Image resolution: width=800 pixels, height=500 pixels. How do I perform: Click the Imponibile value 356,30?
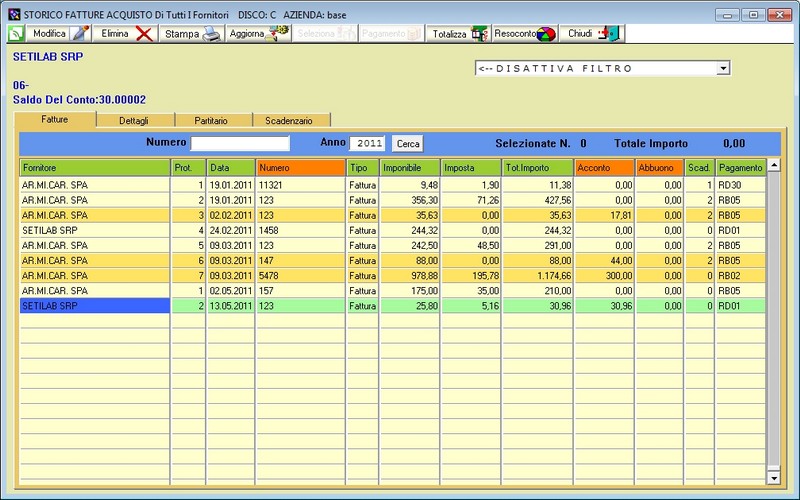coord(410,201)
